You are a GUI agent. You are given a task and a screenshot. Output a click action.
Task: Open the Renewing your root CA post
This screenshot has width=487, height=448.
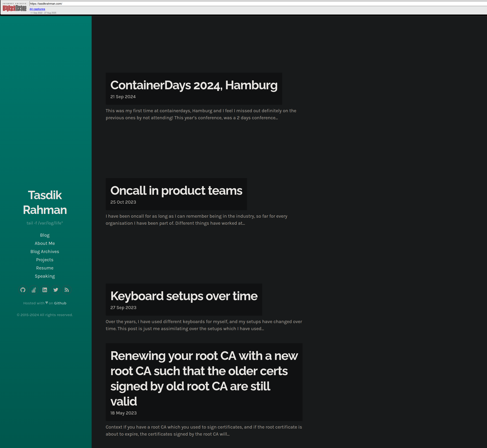coord(204,379)
